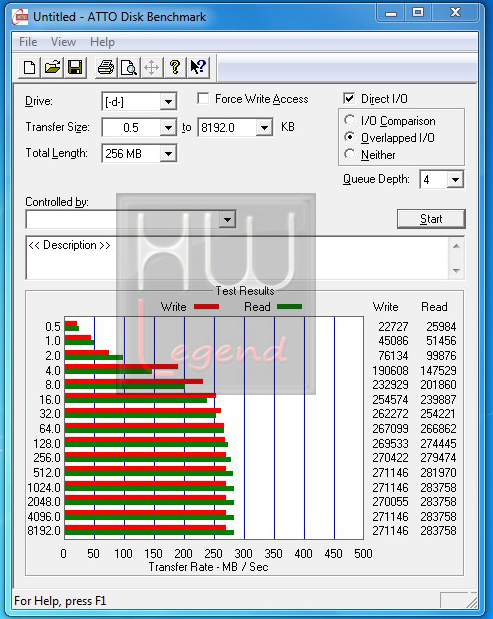Open Print Preview from the toolbar
The width and height of the screenshot is (493, 619).
[129, 68]
